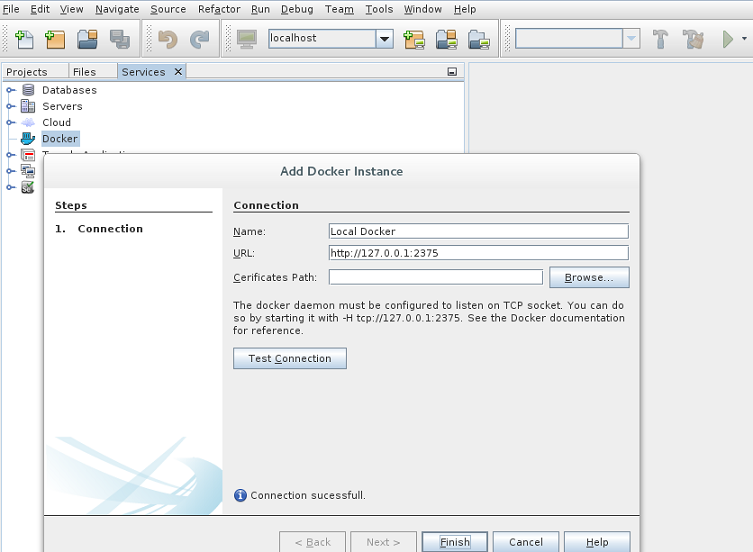
Task: Click the Name field containing Local Docker
Action: click(x=479, y=231)
